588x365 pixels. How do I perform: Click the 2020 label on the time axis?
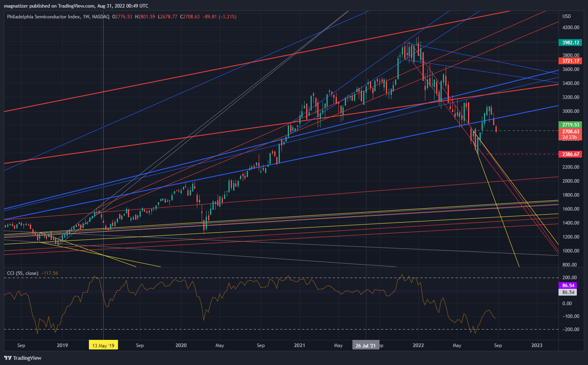(x=181, y=345)
